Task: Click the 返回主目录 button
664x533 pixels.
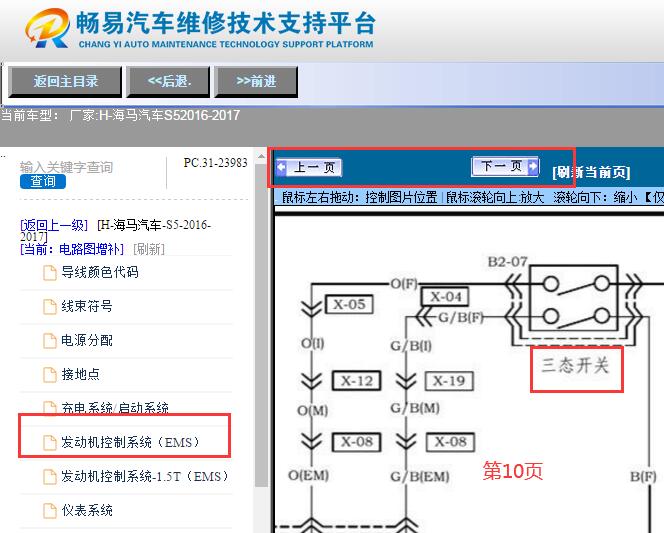Action: pos(65,81)
